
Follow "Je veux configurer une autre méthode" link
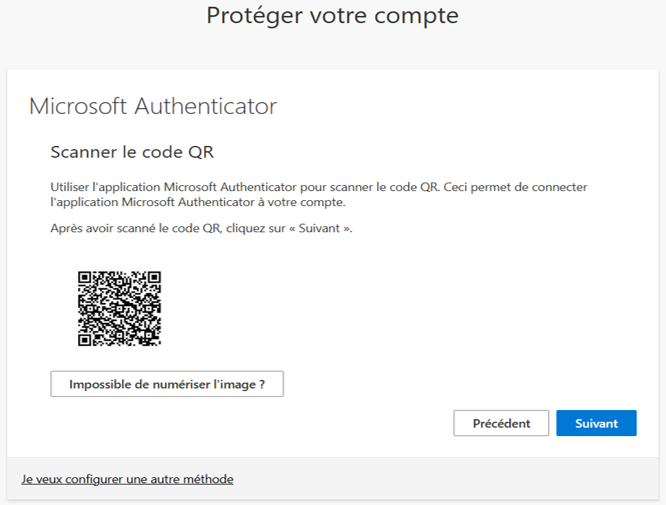point(127,479)
